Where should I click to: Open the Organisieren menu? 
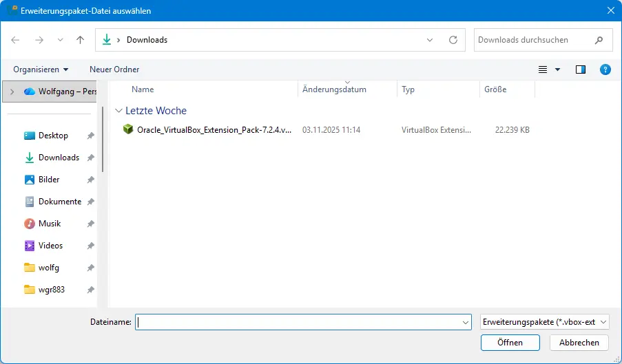point(41,69)
